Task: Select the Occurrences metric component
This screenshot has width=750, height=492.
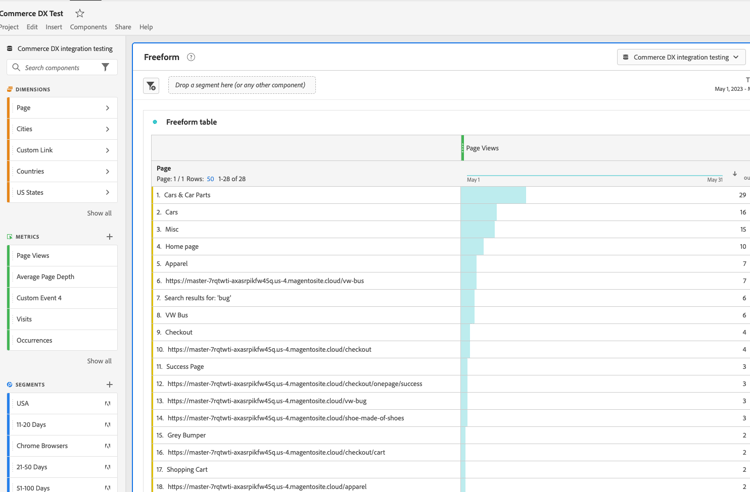Action: point(62,340)
